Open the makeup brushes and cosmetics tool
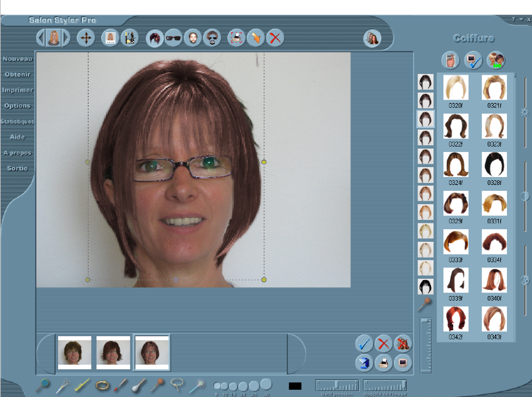Image resolution: width=532 pixels, height=397 pixels. click(130, 38)
